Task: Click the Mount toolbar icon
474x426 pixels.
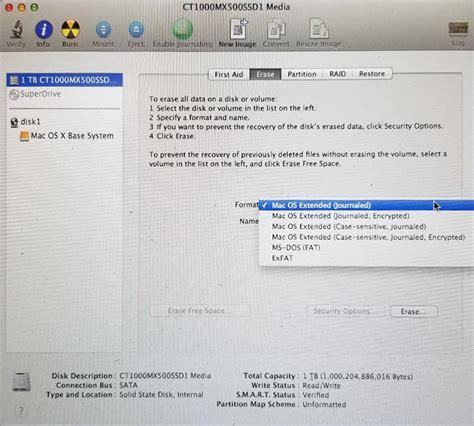Action: coord(103,30)
